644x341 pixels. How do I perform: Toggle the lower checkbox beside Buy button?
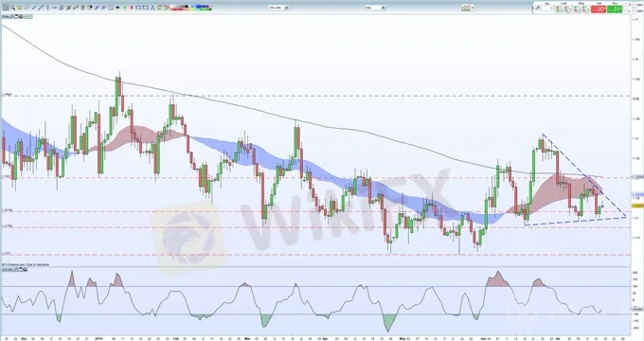click(627, 11)
